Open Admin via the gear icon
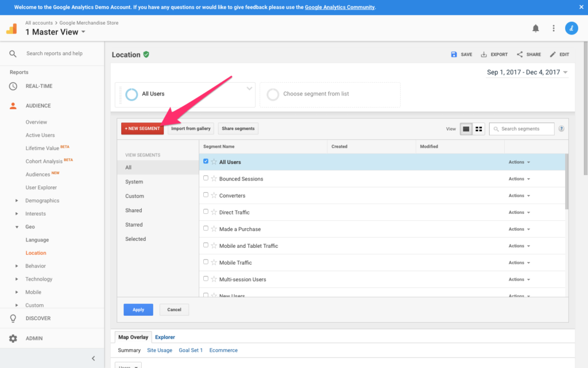This screenshot has height=368, width=588. coord(13,338)
